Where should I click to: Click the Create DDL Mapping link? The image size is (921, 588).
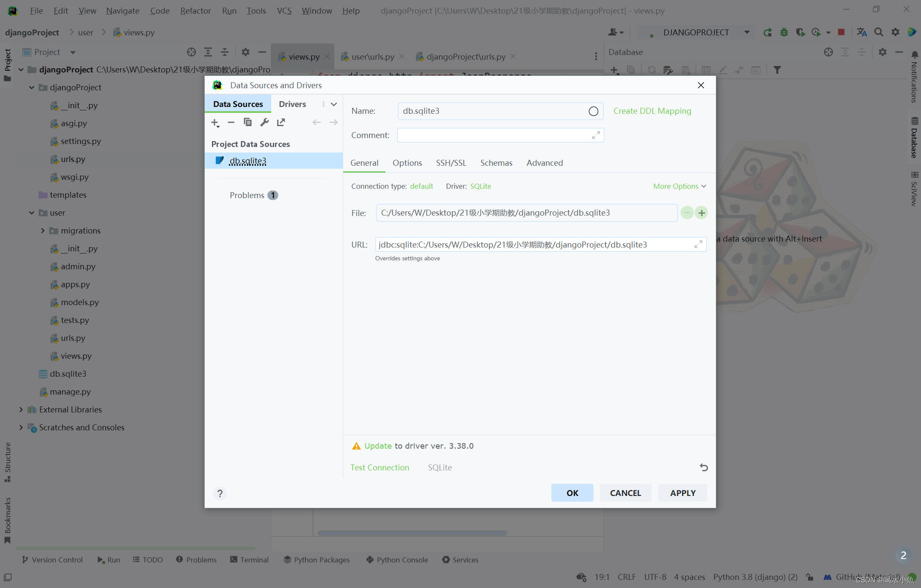[x=652, y=111]
